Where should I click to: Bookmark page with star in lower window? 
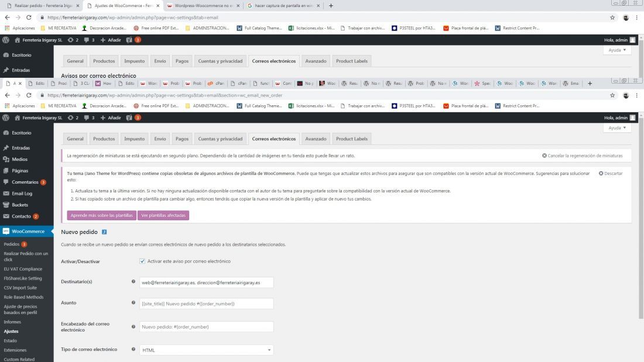[612, 95]
